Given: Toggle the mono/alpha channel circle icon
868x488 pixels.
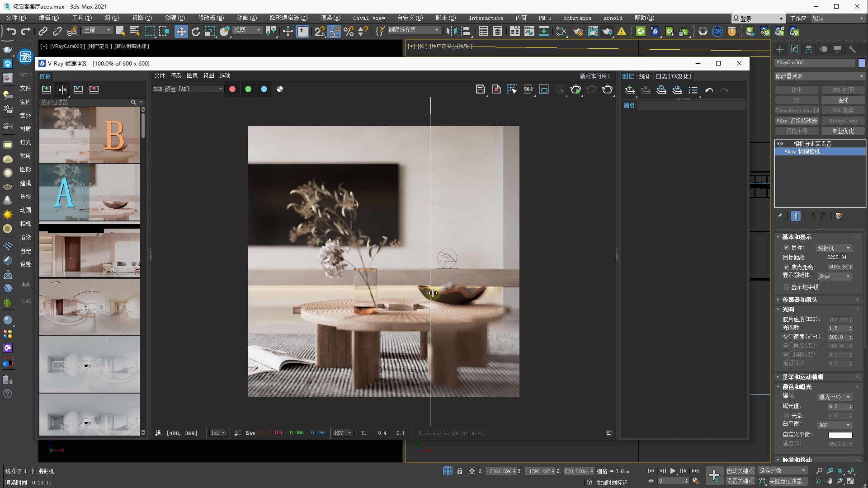Looking at the screenshot, I should tap(280, 89).
